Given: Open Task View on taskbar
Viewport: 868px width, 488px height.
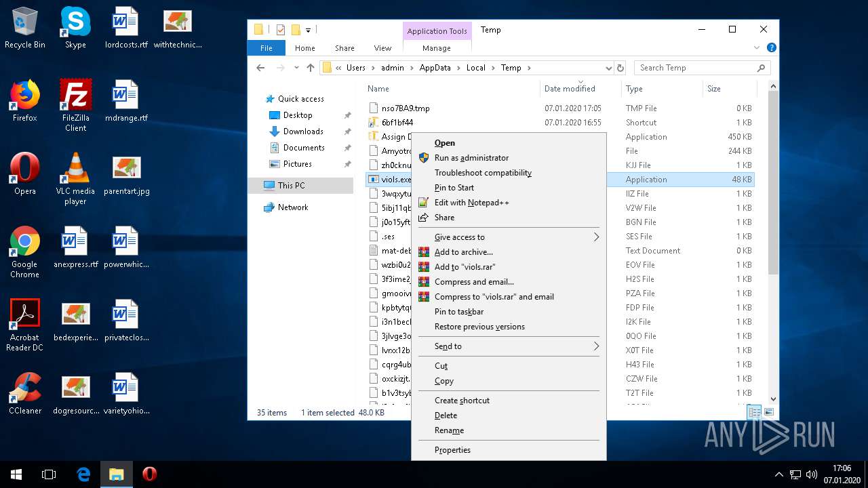Looking at the screenshot, I should [x=49, y=474].
